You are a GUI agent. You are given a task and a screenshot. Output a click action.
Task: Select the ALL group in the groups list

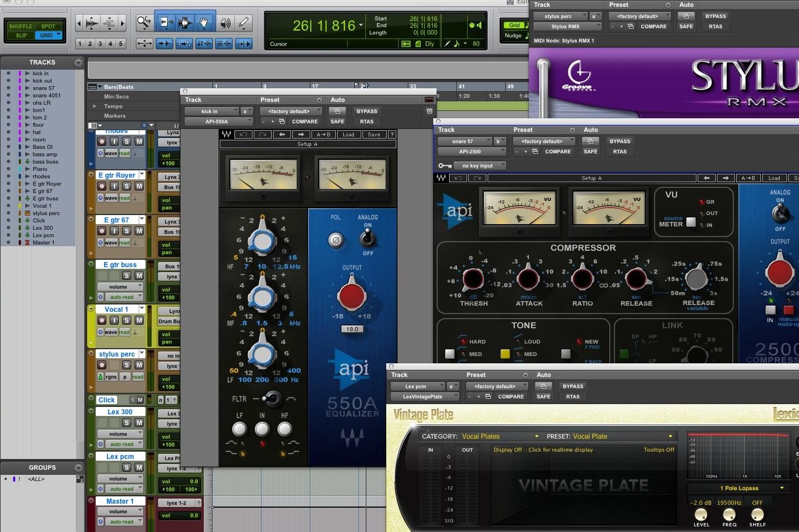tap(36, 479)
